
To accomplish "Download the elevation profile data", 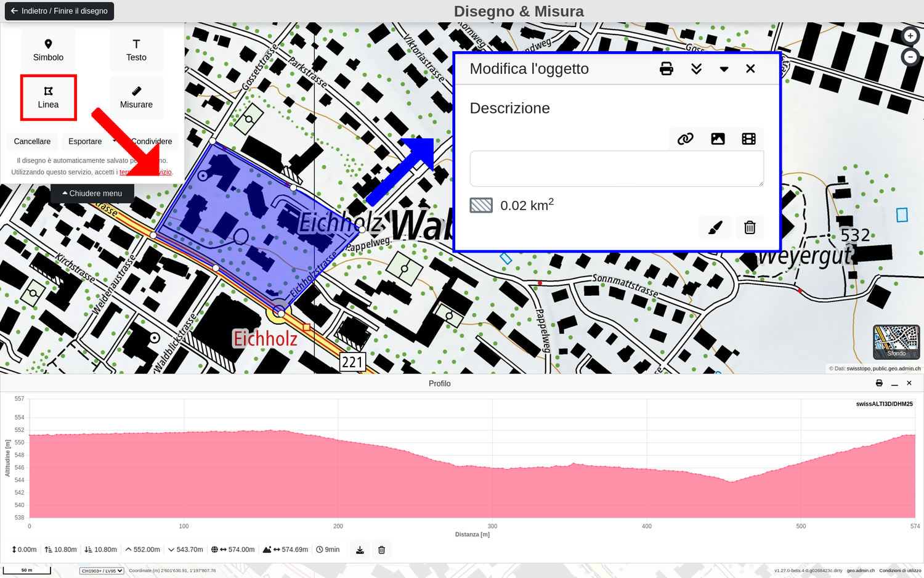I will (360, 550).
